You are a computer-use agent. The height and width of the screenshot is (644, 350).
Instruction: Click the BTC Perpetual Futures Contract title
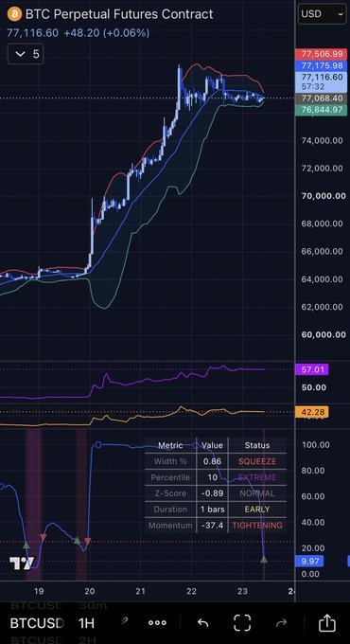119,14
